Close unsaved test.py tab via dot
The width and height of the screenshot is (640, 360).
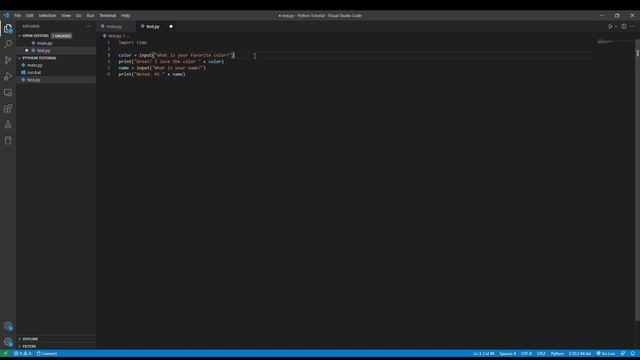point(171,27)
